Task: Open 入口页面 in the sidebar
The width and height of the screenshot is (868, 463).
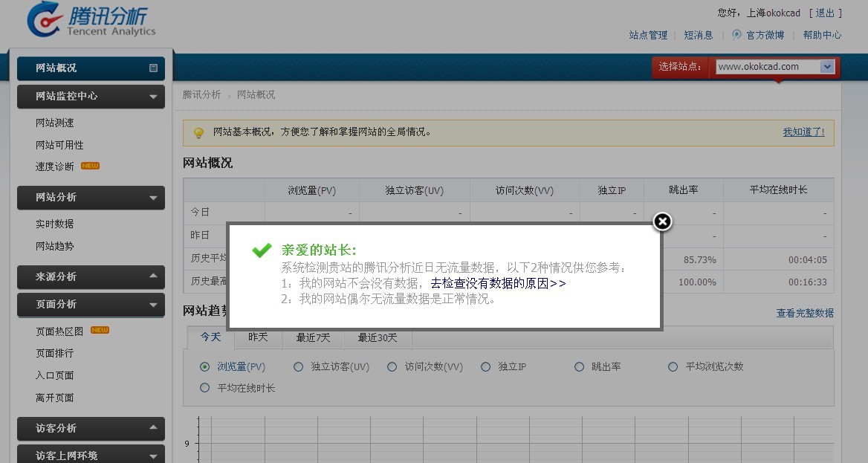Action: (55, 375)
